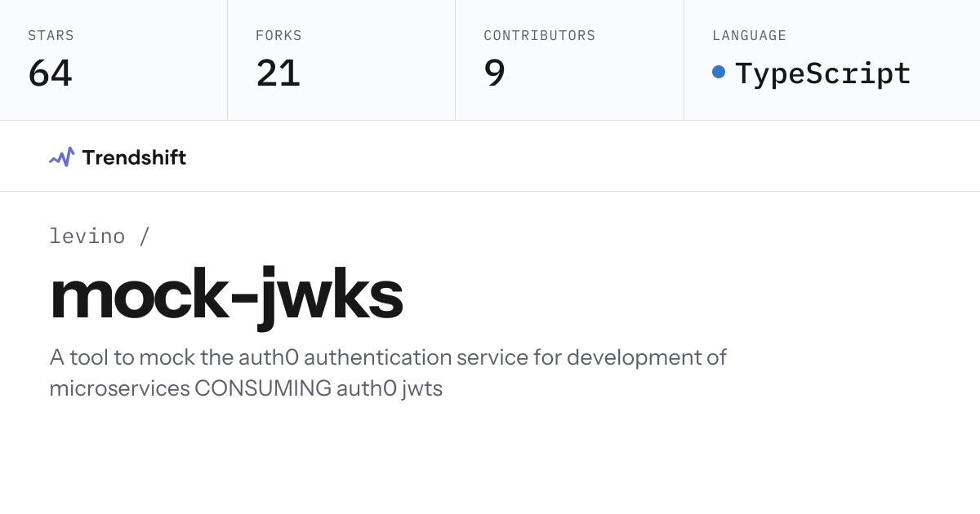Image resolution: width=980 pixels, height=514 pixels.
Task: Open the levino owner name
Action: [x=87, y=237]
